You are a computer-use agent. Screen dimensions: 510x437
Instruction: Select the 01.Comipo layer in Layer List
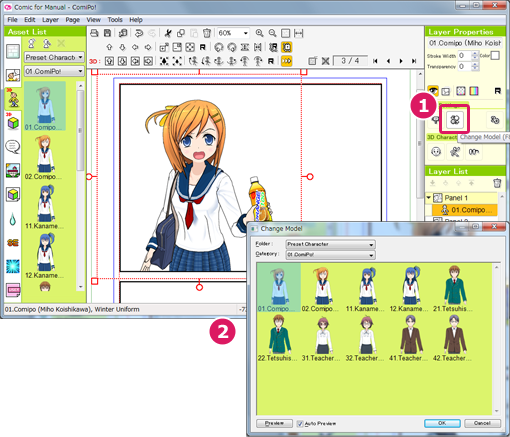click(465, 210)
